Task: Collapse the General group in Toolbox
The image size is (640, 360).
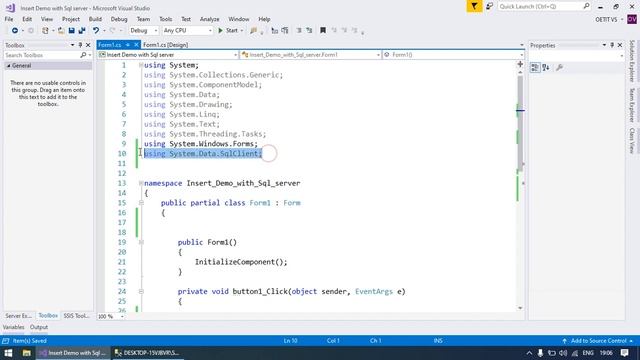Action: tap(9, 66)
